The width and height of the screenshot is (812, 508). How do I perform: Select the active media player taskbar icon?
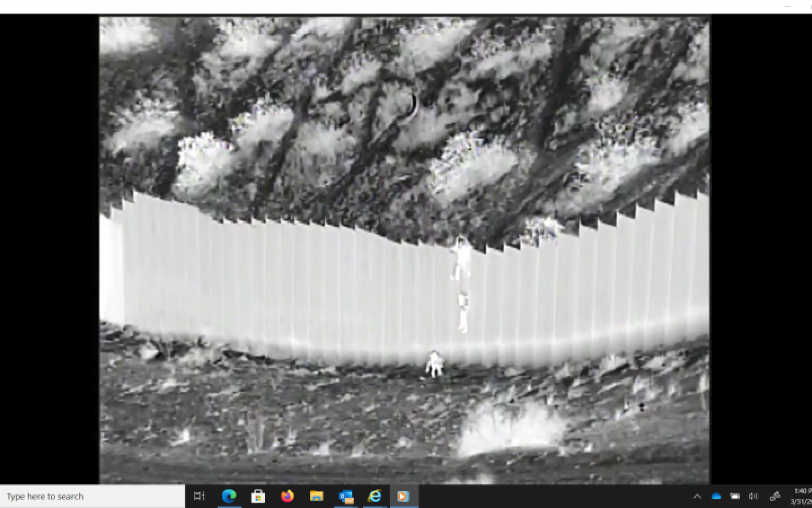[x=403, y=496]
